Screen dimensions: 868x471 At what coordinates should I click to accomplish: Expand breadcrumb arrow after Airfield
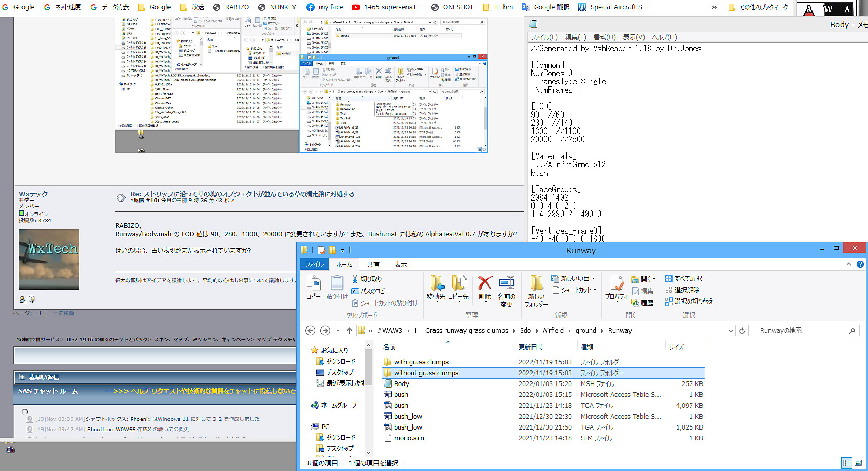pyautogui.click(x=569, y=331)
